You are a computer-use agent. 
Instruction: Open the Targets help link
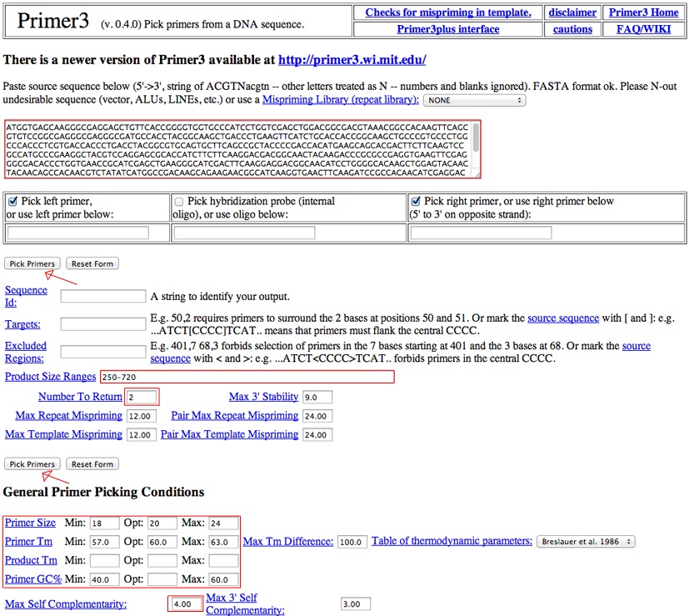coord(22,324)
